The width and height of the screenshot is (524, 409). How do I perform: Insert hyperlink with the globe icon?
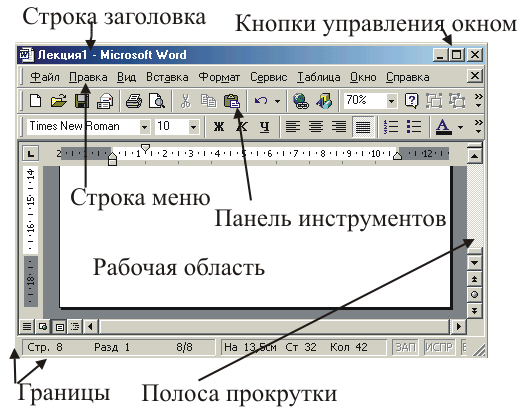(301, 101)
